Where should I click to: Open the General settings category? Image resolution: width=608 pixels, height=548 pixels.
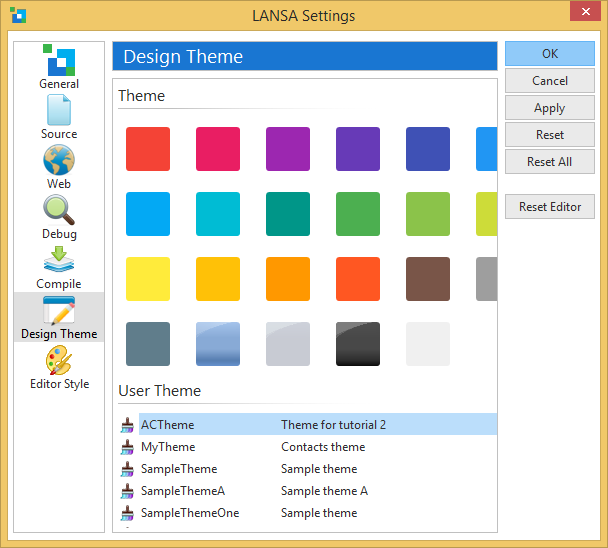point(59,66)
